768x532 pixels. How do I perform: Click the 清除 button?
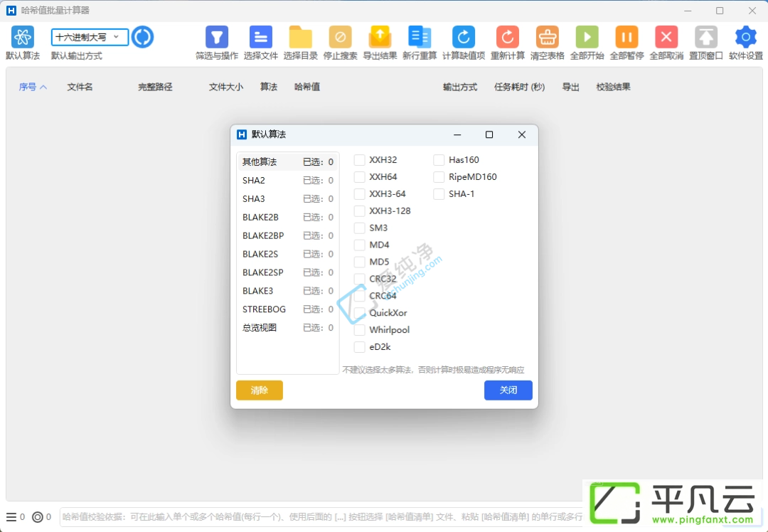pyautogui.click(x=260, y=390)
